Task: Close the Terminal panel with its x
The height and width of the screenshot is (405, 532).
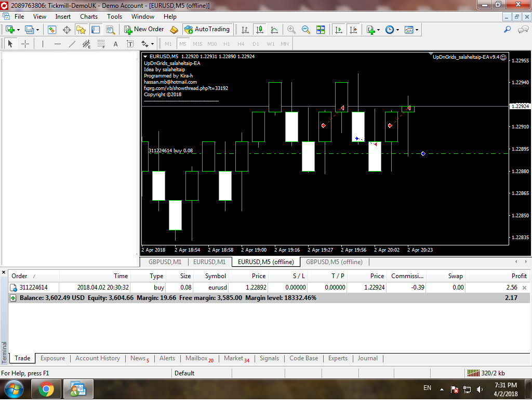Action: (4, 272)
